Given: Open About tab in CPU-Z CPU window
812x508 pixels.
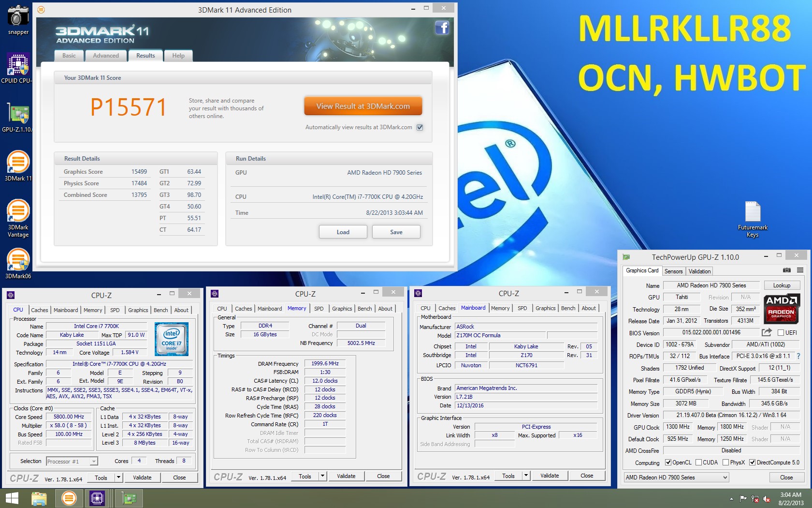Looking at the screenshot, I should [x=181, y=310].
